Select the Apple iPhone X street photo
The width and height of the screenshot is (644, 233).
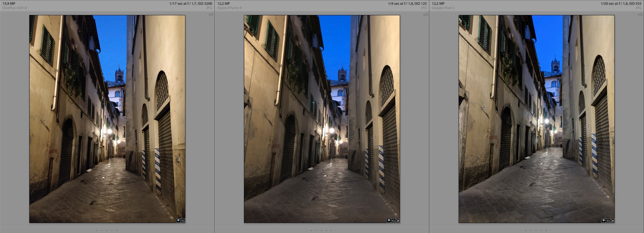pyautogui.click(x=322, y=119)
